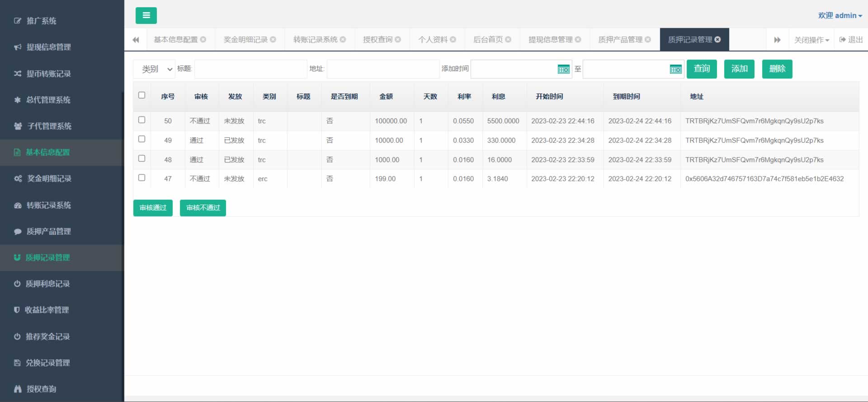This screenshot has width=868, height=402.
Task: Click the 查询 search button
Action: pyautogui.click(x=702, y=69)
